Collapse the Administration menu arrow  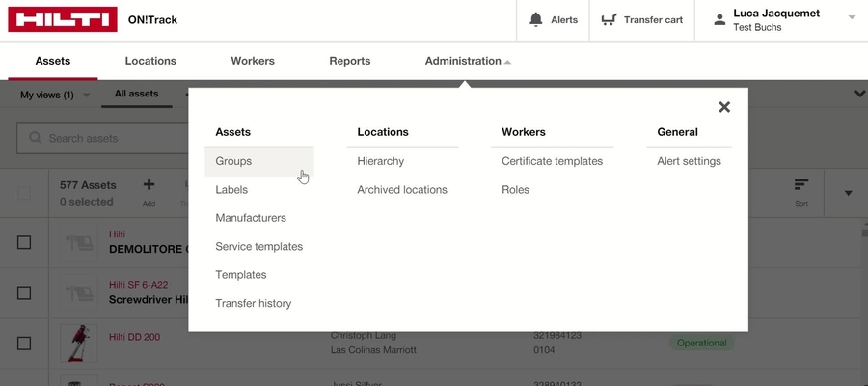[x=507, y=62]
